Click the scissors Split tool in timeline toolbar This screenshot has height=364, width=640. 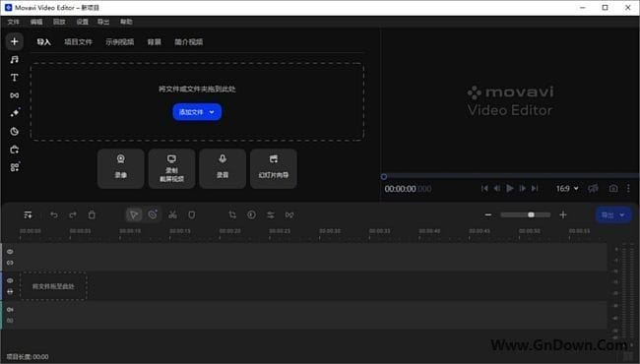click(172, 214)
